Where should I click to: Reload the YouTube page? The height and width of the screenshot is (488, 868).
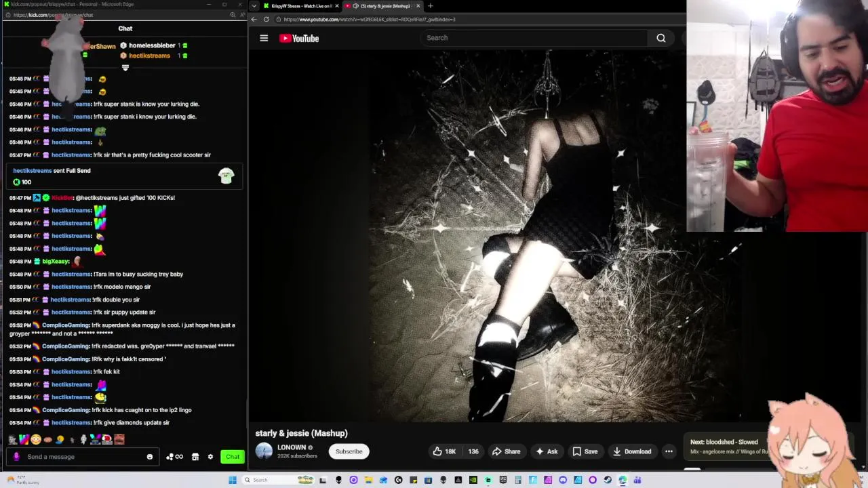pyautogui.click(x=267, y=19)
